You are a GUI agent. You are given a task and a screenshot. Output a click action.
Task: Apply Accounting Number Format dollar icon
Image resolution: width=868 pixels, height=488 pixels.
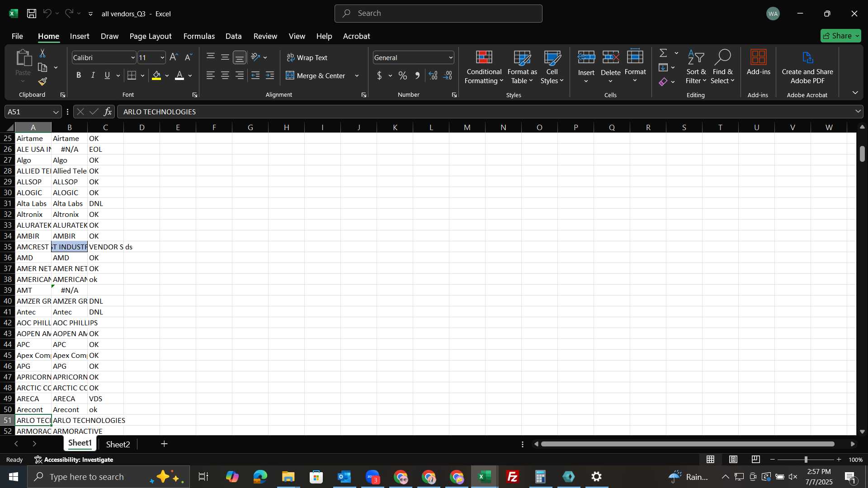pyautogui.click(x=379, y=75)
